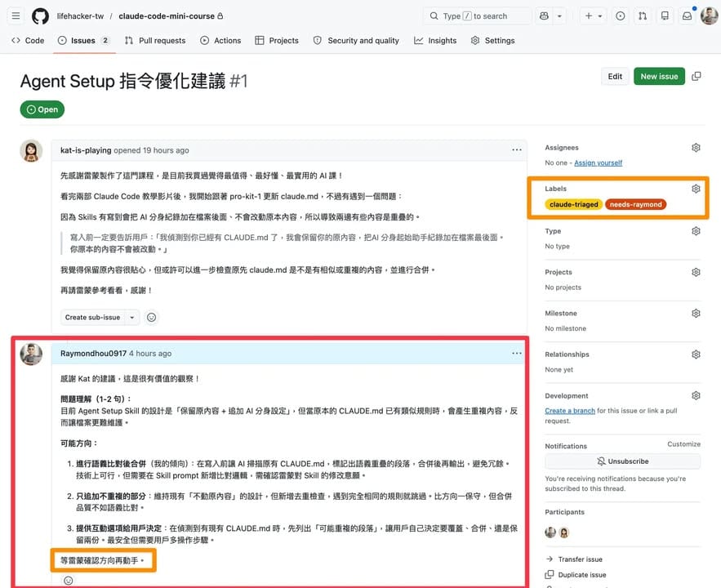
Task: Expand the Create sub-issue dropdown arrow
Action: tap(132, 317)
